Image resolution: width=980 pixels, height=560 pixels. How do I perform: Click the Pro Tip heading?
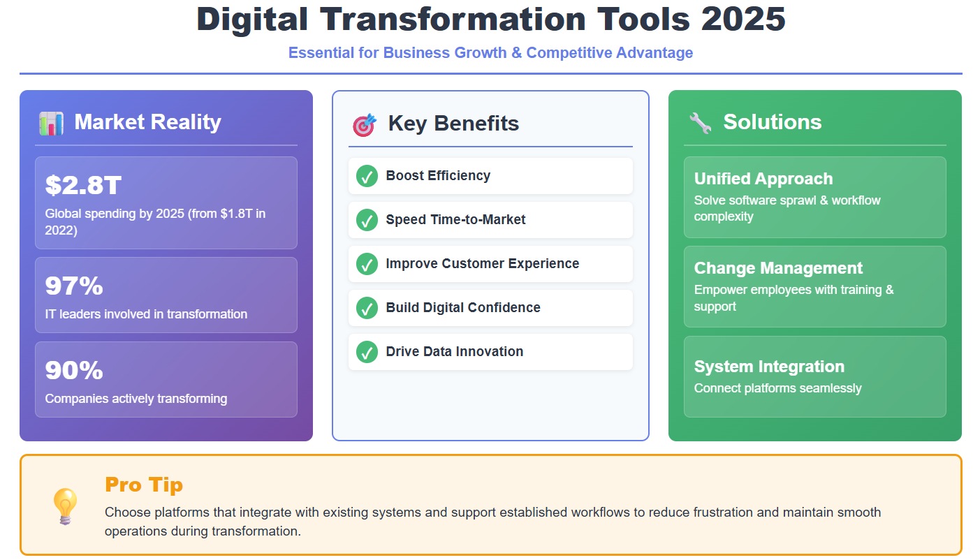coord(143,485)
